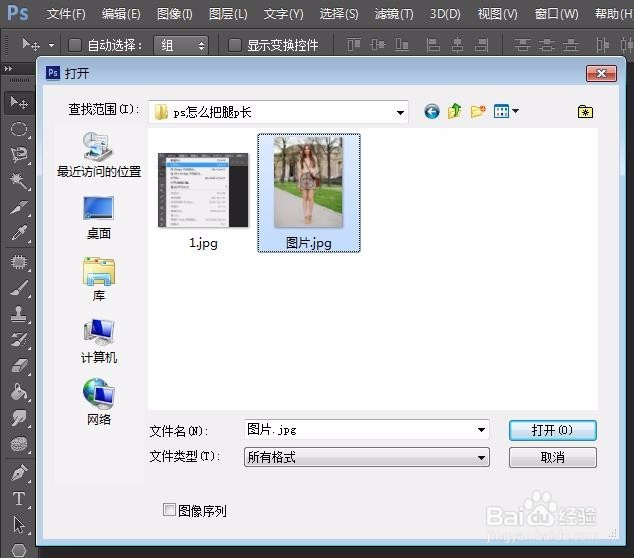The image size is (634, 558).
Task: Open the View menu
Action: [497, 14]
